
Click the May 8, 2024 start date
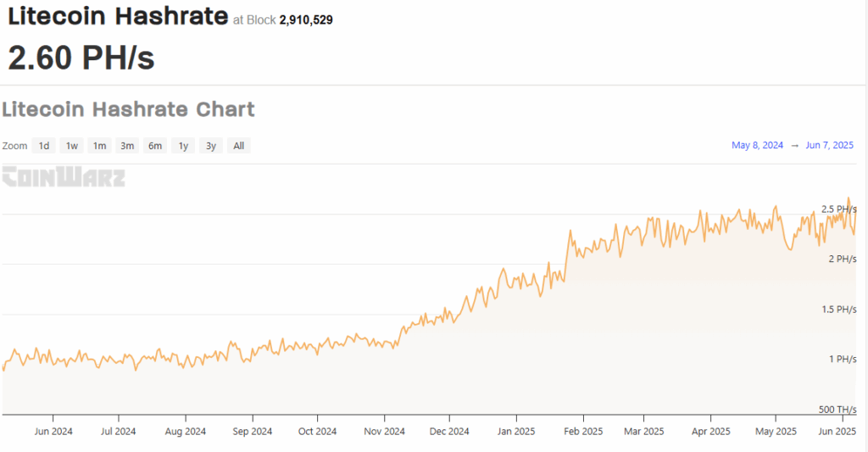click(757, 146)
